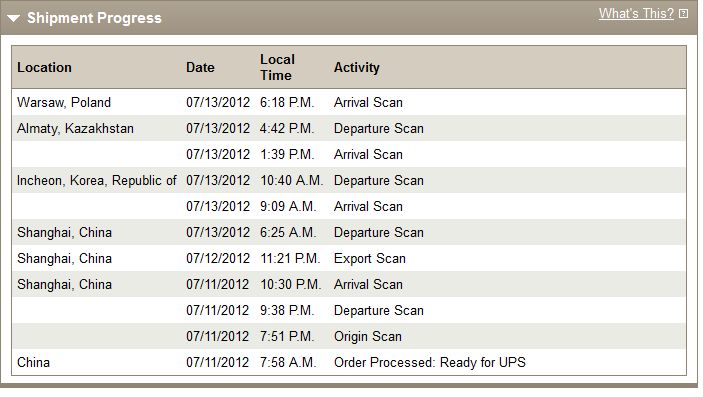Open the What's This? help link
703x397 pixels.
636,13
